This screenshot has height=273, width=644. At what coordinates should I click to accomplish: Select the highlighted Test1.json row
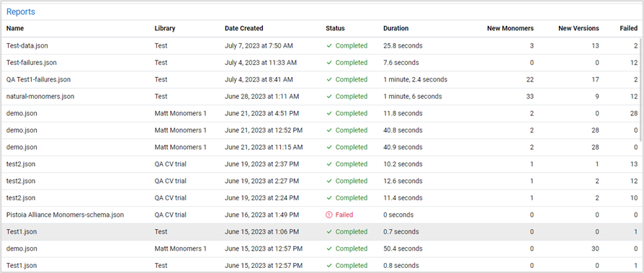pyautogui.click(x=322, y=231)
